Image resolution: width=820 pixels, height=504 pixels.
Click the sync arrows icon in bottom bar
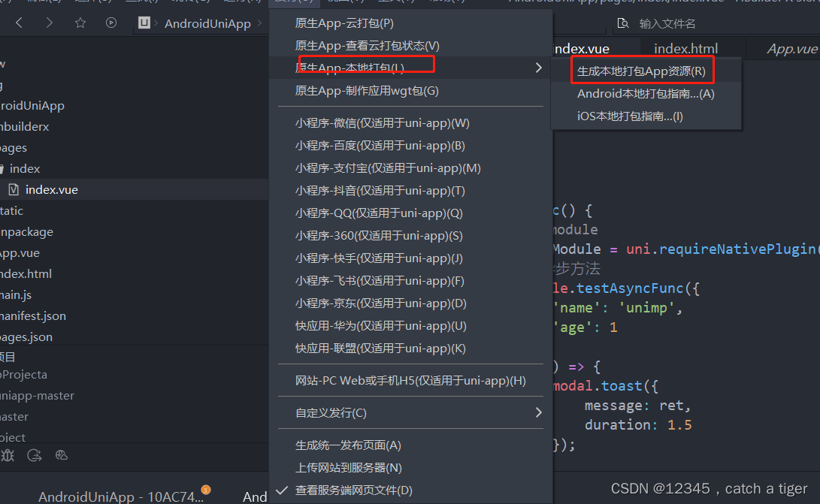[35, 455]
